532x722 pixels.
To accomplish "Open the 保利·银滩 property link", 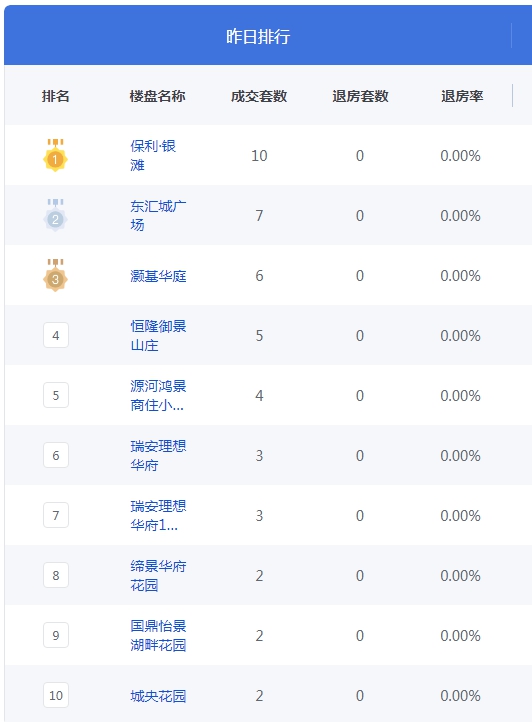I will coord(153,155).
